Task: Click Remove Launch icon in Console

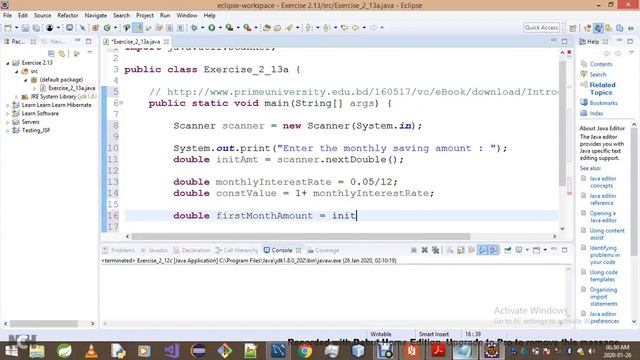Action: click(x=424, y=250)
